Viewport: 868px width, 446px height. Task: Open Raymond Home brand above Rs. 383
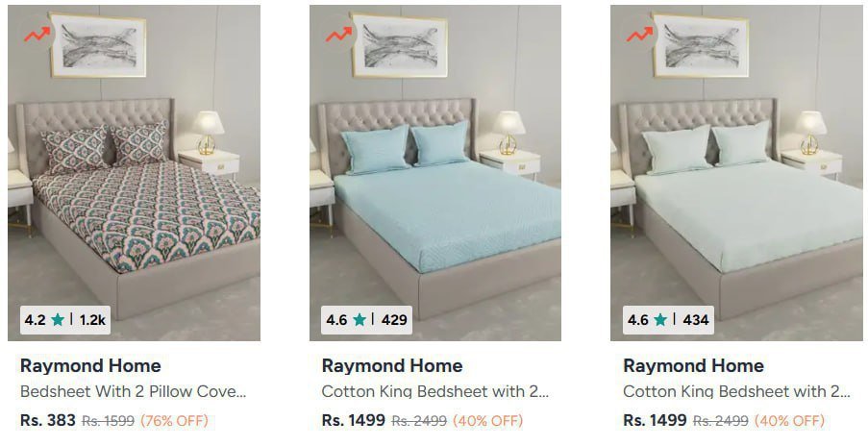pyautogui.click(x=90, y=366)
